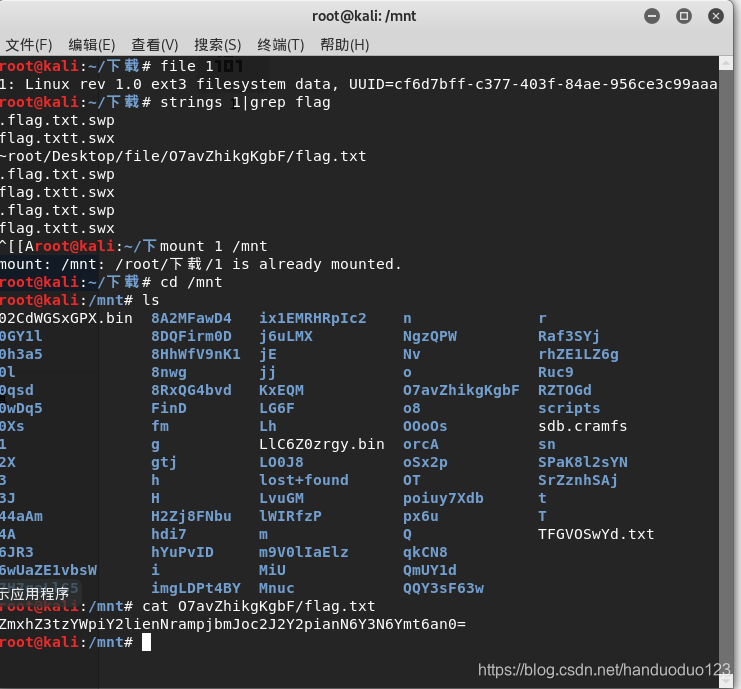Screen dimensions: 741x689
Task: Maximize the terminal window
Action: [x=683, y=16]
